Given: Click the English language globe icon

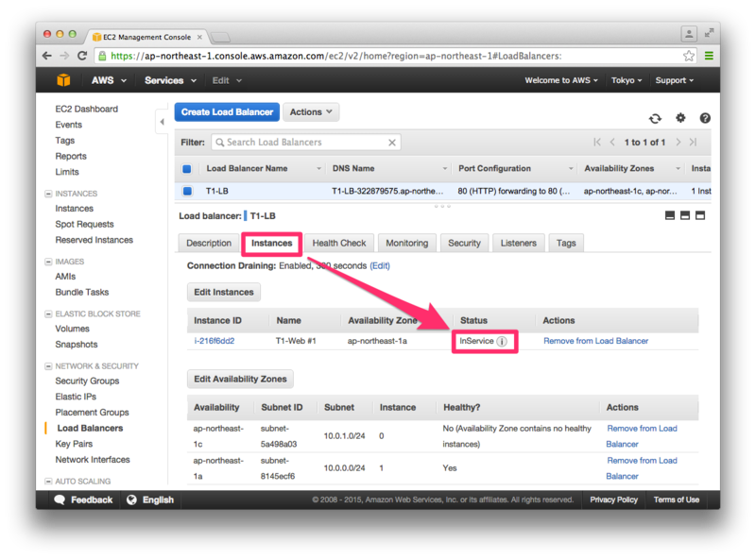Looking at the screenshot, I should 131,500.
